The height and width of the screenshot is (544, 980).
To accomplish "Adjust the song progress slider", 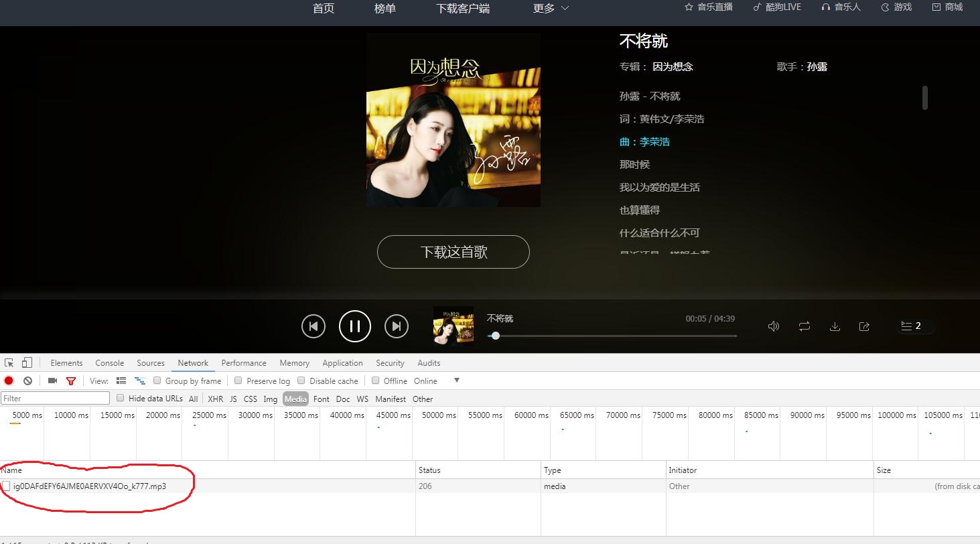I will pos(496,336).
